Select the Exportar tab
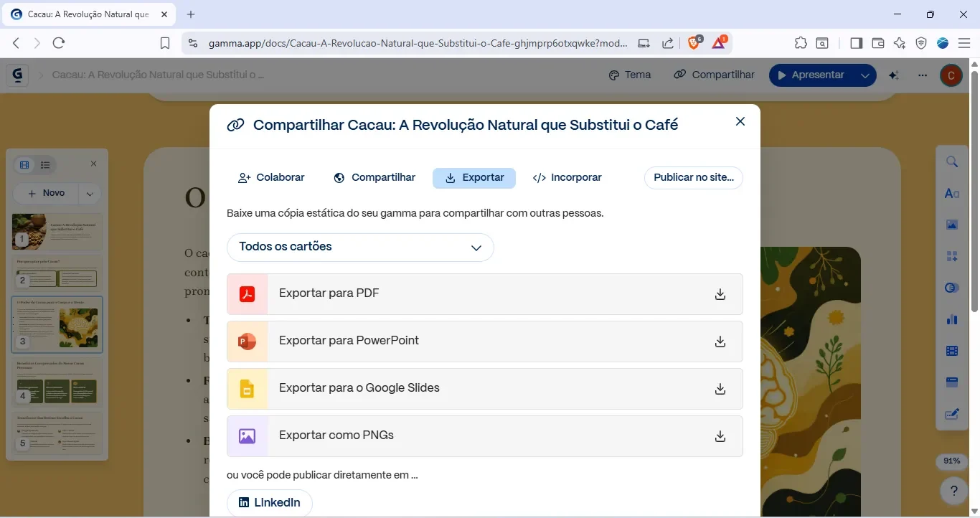This screenshot has height=518, width=980. coord(474,178)
